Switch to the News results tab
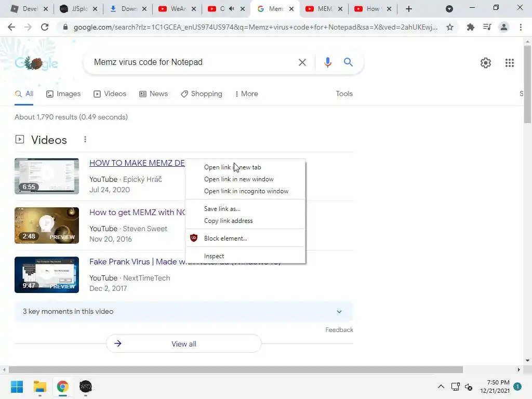The height and width of the screenshot is (399, 532). pyautogui.click(x=153, y=94)
